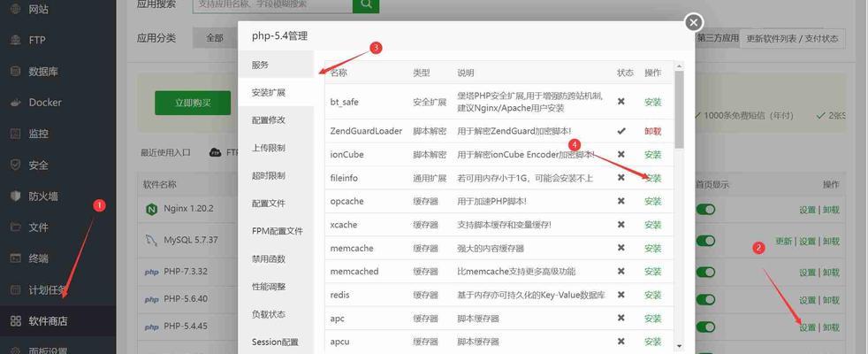Click scrollbar up arrow in extension list
868x354 pixels.
[x=679, y=65]
